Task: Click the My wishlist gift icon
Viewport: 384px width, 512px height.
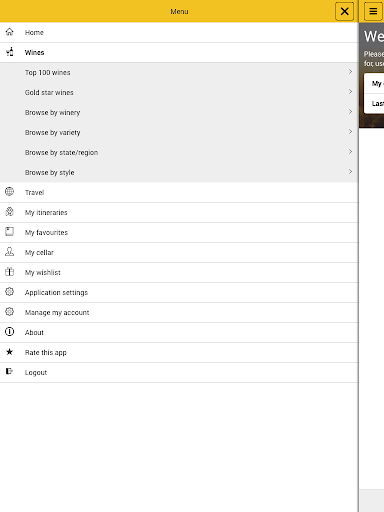Action: click(9, 272)
